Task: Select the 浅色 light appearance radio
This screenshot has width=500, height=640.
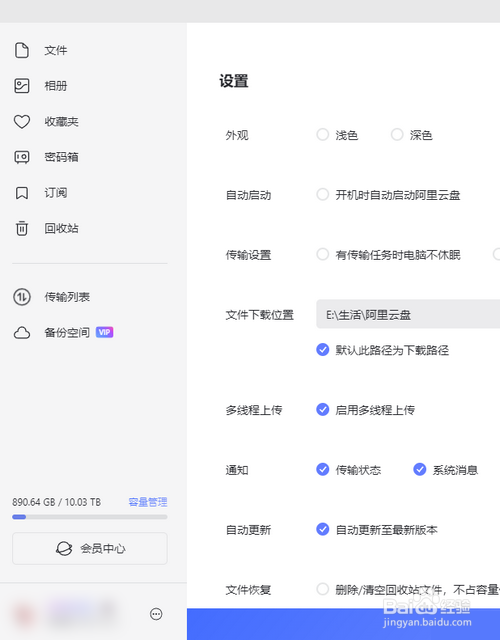Action: click(322, 135)
